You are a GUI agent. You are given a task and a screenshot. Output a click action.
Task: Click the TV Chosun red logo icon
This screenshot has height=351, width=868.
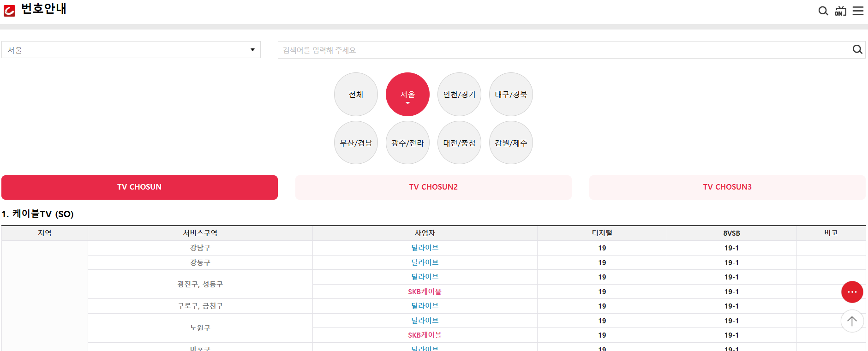click(9, 10)
